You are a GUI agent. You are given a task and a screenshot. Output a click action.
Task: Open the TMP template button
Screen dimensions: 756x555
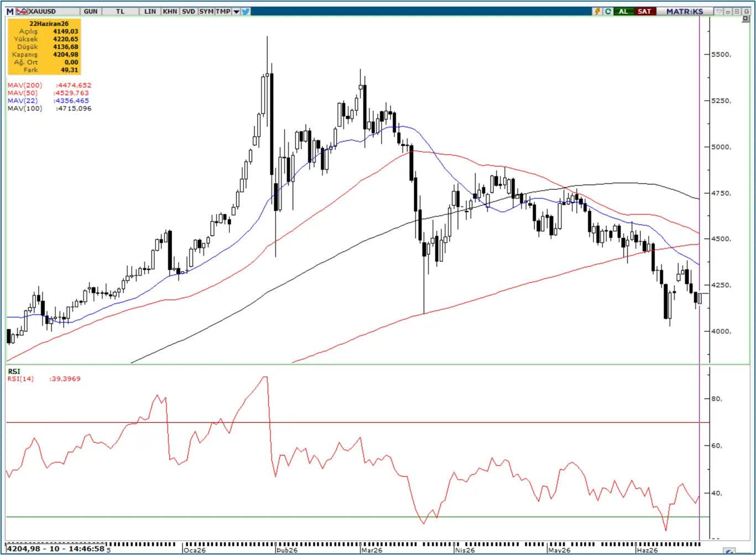223,11
